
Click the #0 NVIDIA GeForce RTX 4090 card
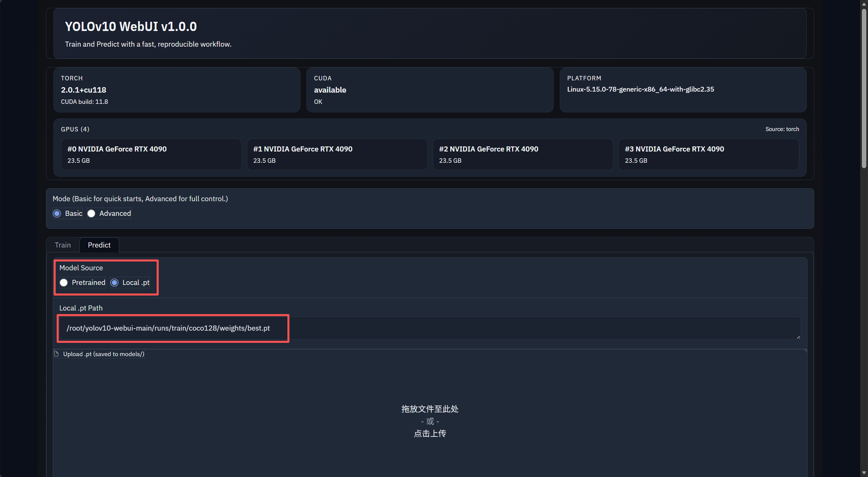click(151, 154)
